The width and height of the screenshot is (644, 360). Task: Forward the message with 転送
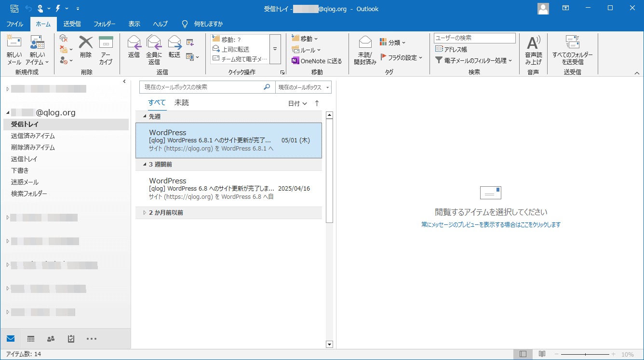coord(174,47)
